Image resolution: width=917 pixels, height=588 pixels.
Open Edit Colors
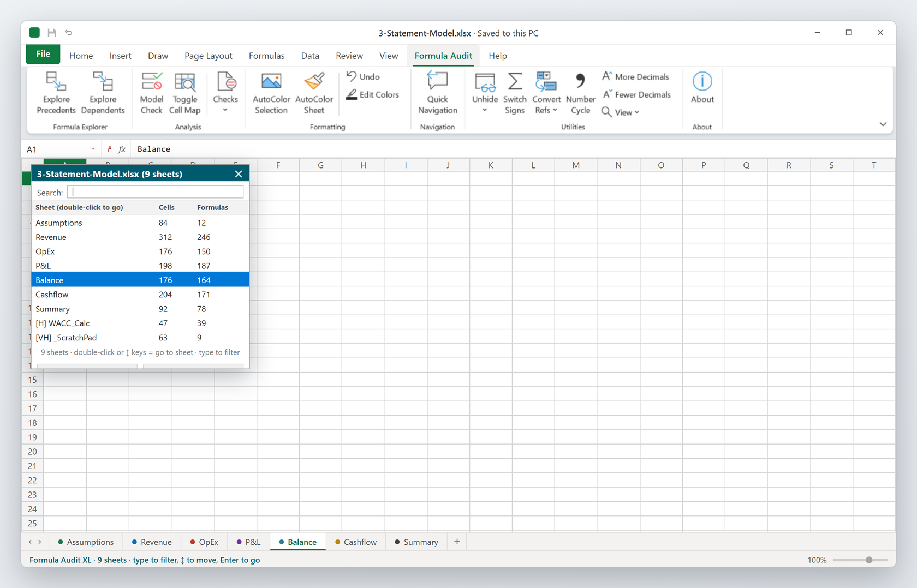[x=373, y=95]
